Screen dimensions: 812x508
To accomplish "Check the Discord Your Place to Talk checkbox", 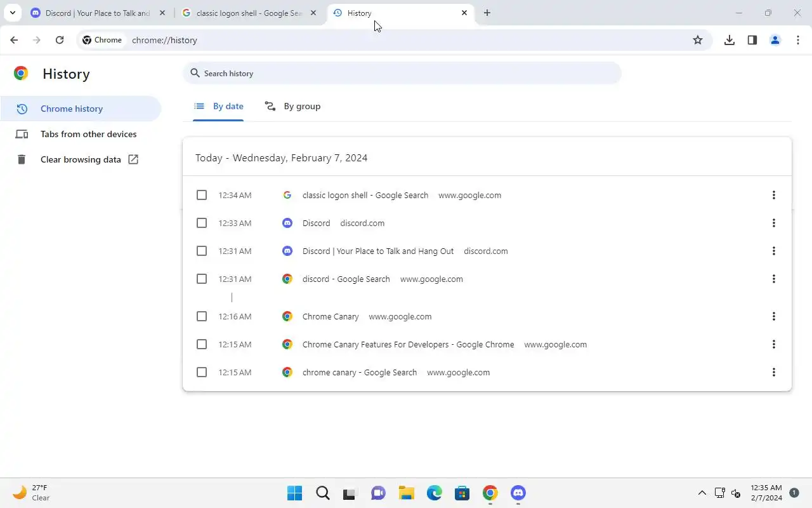I will coord(202,251).
